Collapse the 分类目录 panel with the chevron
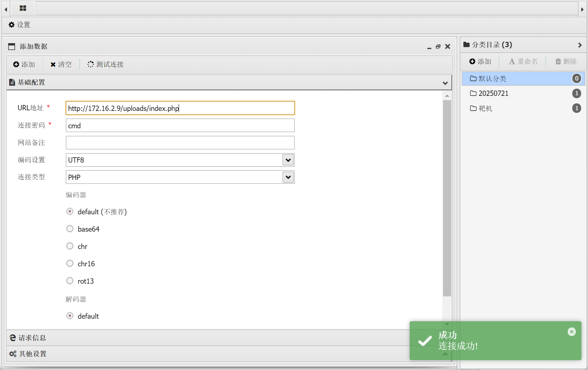The height and width of the screenshot is (370, 588). point(580,45)
